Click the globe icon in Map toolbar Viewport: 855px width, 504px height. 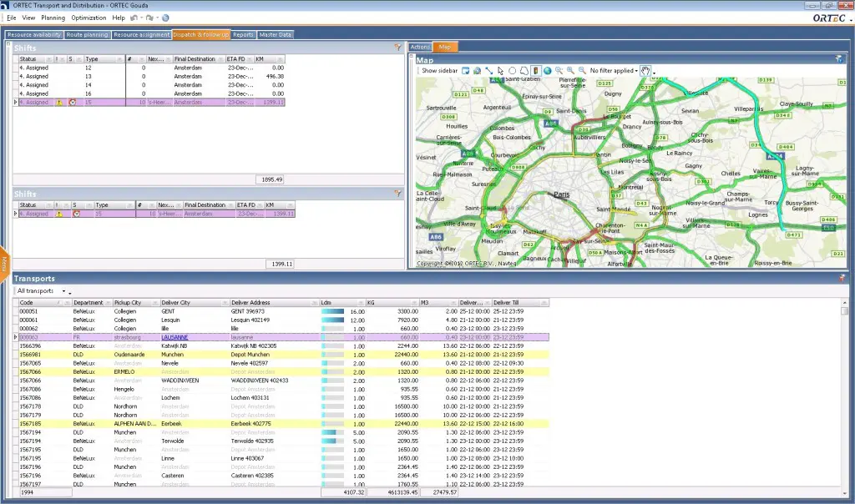pyautogui.click(x=548, y=71)
